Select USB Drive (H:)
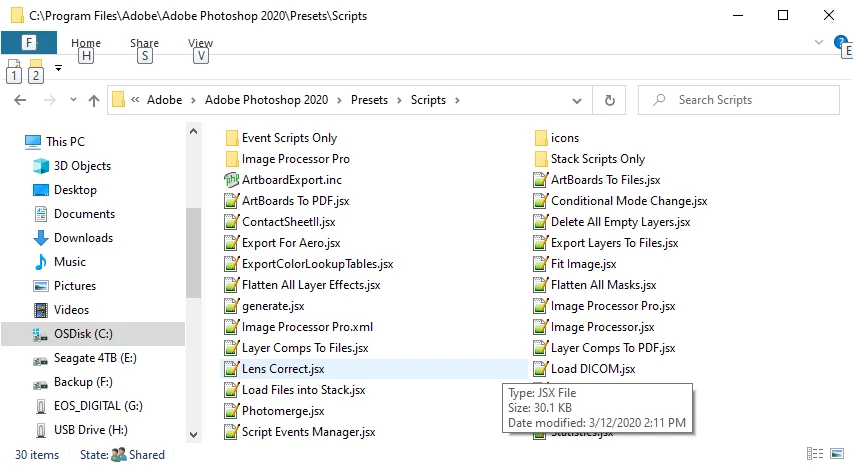 [x=90, y=430]
